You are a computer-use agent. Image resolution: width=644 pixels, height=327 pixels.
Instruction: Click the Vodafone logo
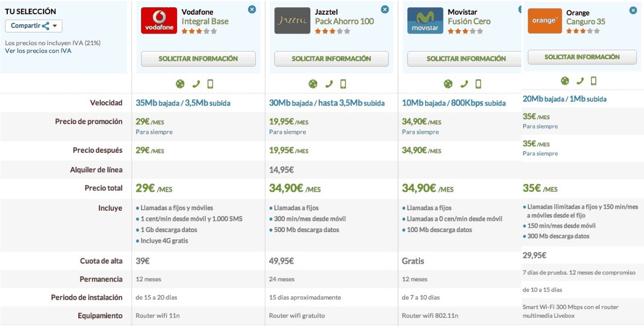click(x=159, y=20)
